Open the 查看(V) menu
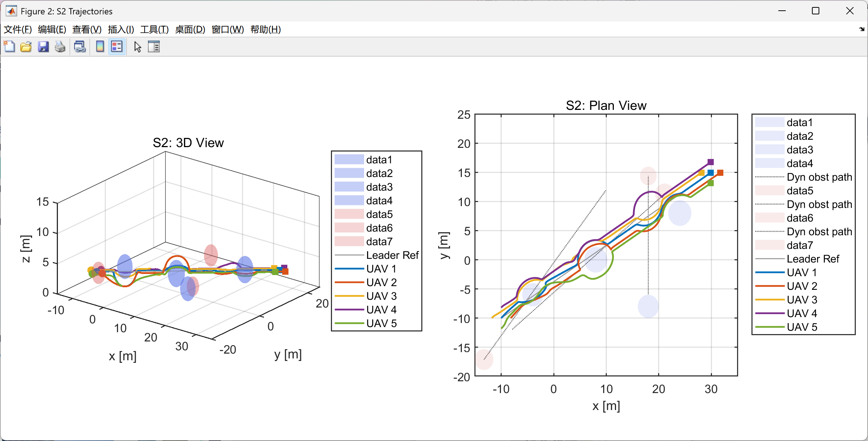Viewport: 868px width, 441px height. [x=87, y=29]
